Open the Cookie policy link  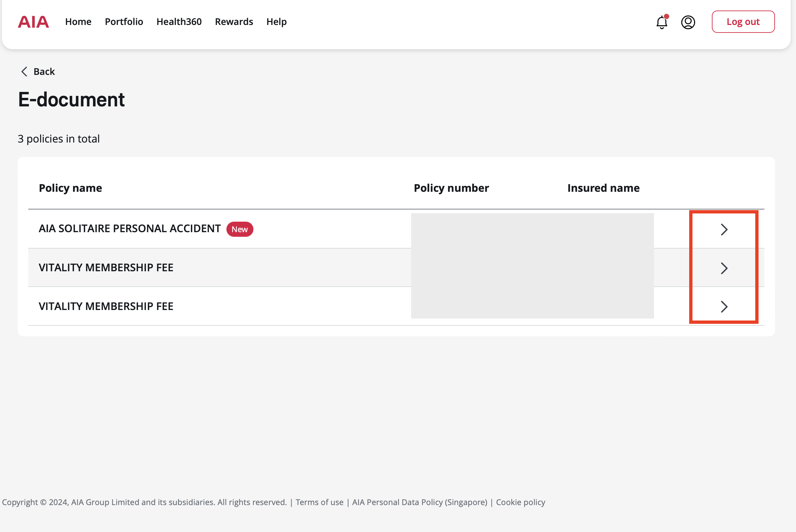(520, 502)
